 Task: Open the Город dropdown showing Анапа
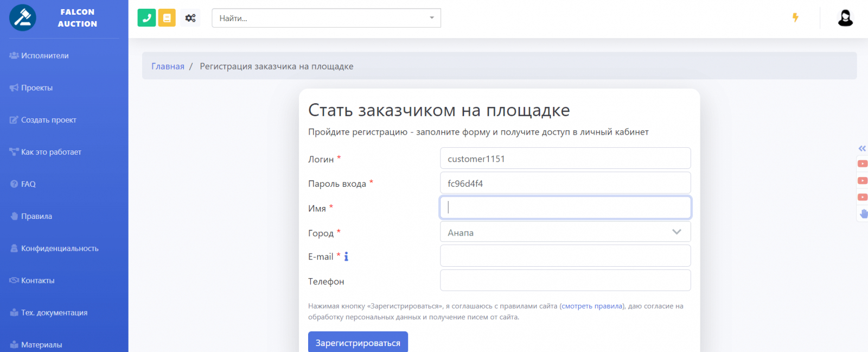tap(565, 232)
